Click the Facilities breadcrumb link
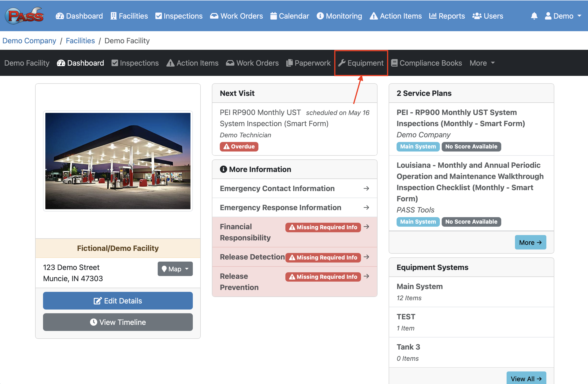 pos(80,40)
